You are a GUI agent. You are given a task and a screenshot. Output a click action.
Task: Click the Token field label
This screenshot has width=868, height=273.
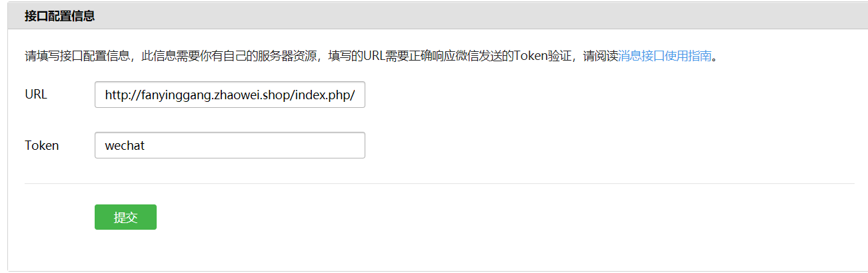[x=42, y=145]
